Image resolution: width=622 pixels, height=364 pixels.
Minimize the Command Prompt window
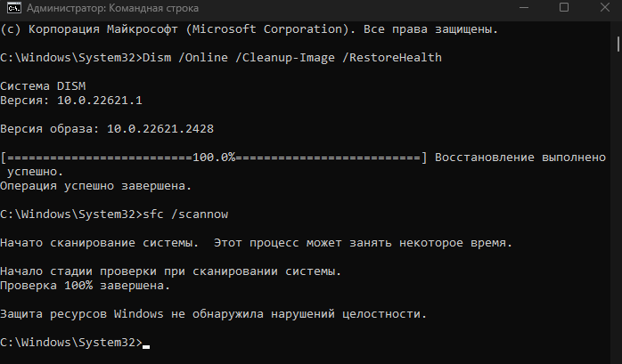pos(524,7)
